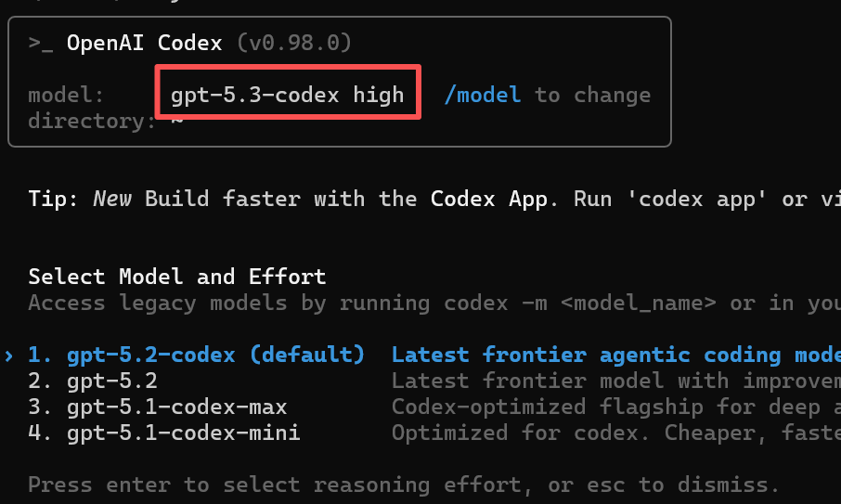Viewport: 841px width, 504px height.
Task: Click the highlighted gpt-5.3-codex high model label
Action: tap(288, 95)
